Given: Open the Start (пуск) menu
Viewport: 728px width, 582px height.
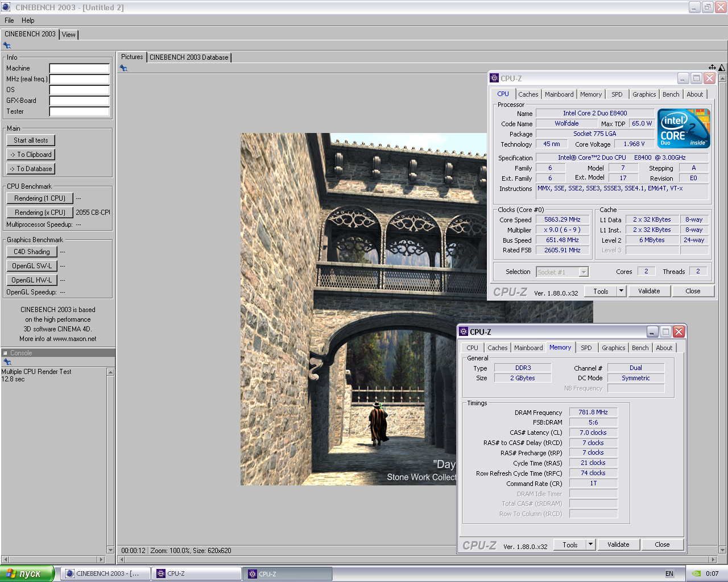Looking at the screenshot, I should point(27,573).
